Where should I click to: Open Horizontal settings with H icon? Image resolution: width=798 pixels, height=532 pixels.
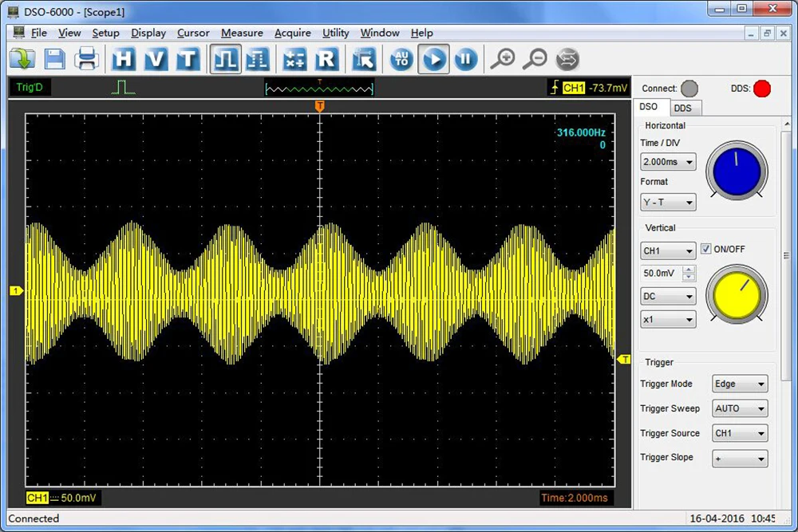[x=124, y=59]
